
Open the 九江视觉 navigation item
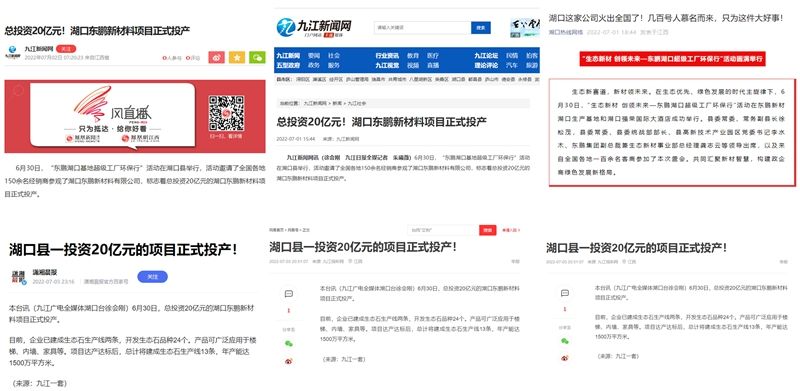point(387,65)
